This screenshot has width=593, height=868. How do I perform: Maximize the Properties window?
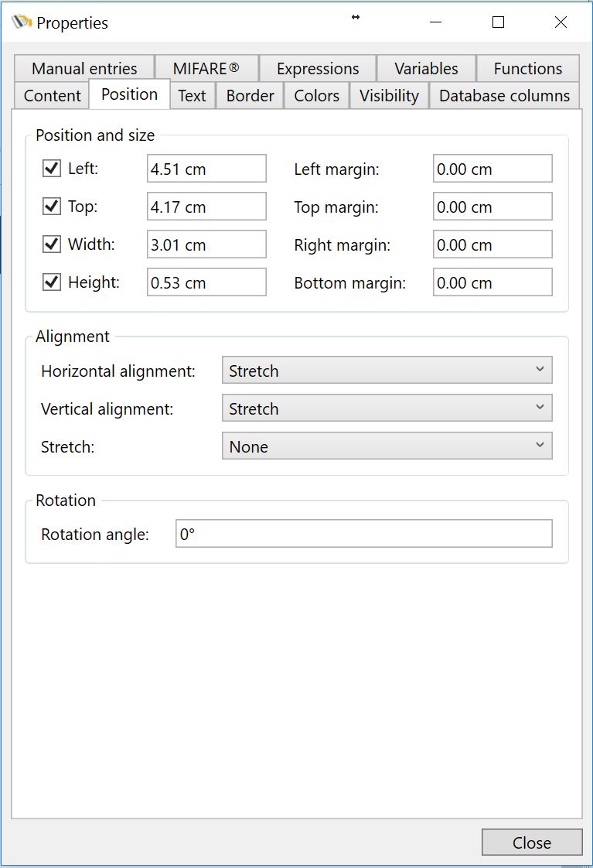tap(498, 22)
